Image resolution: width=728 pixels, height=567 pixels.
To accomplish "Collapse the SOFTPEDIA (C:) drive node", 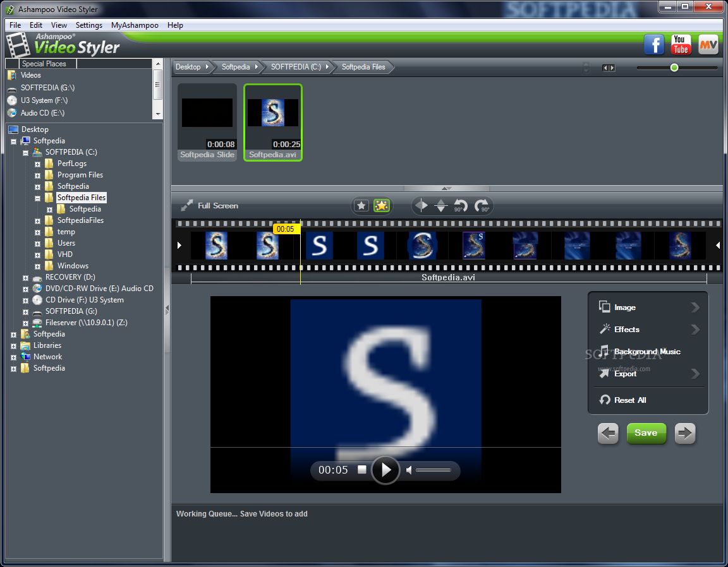I will [25, 153].
